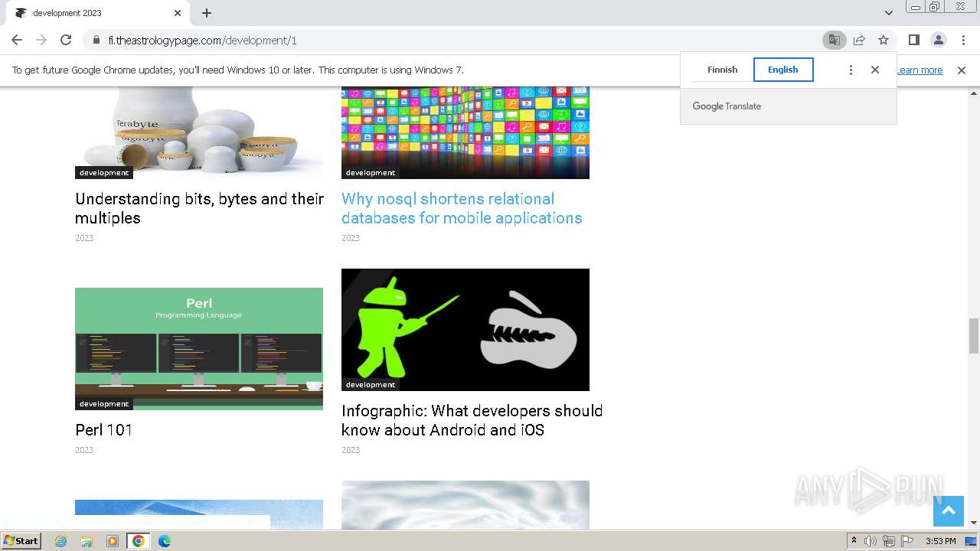Open a new tab
980x551 pixels.
(x=207, y=13)
